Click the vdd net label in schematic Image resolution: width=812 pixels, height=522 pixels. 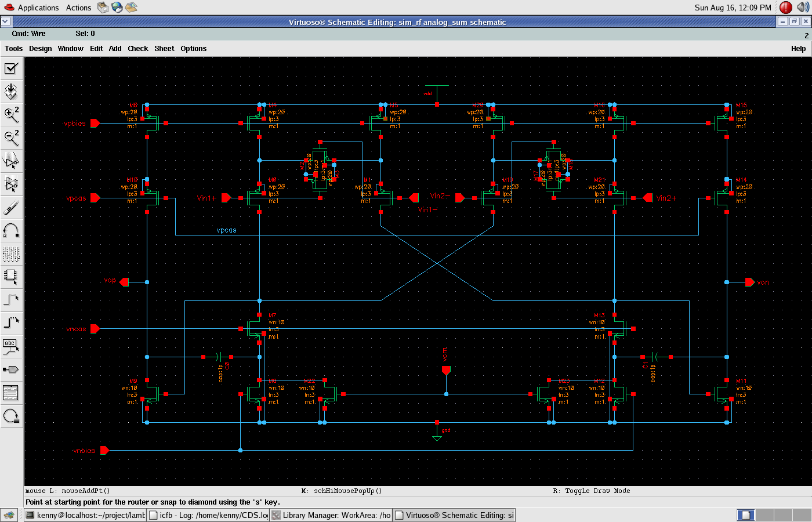point(427,93)
